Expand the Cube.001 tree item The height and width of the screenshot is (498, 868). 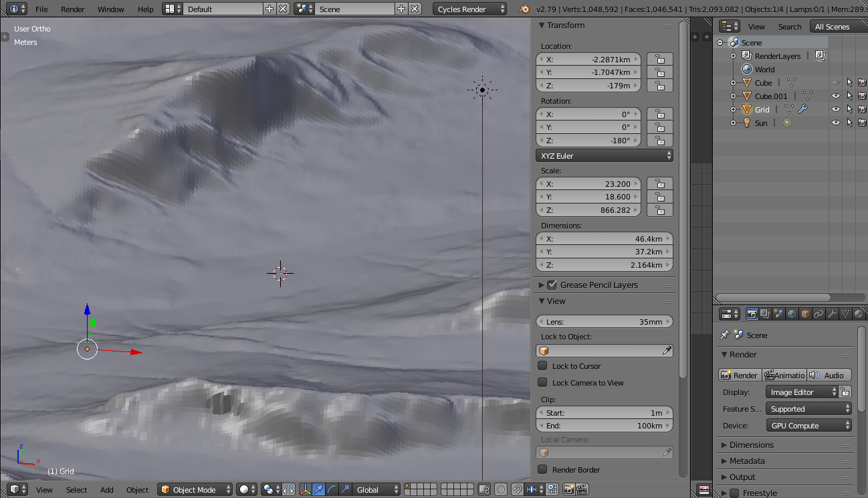(734, 96)
